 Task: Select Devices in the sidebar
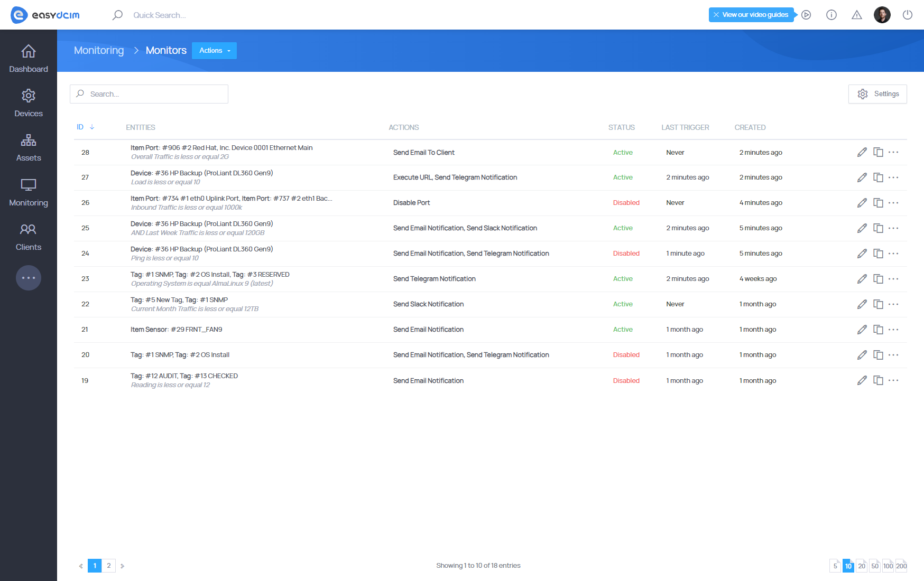tap(28, 102)
